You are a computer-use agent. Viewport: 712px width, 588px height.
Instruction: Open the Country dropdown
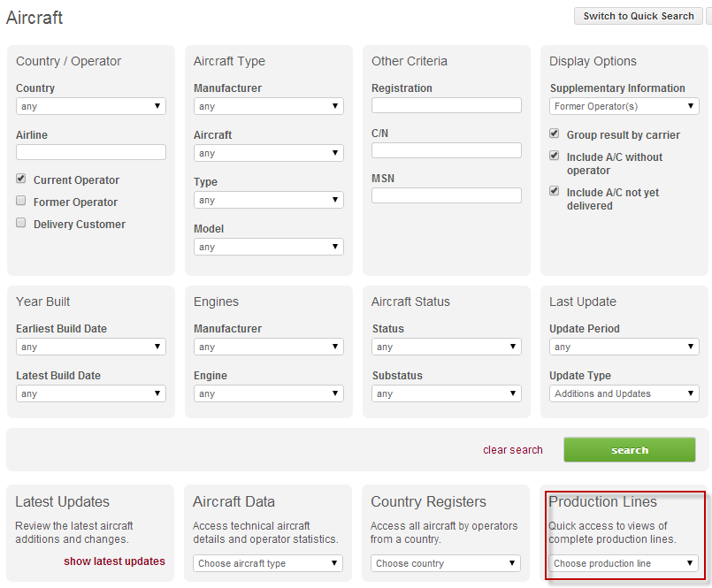coord(91,106)
